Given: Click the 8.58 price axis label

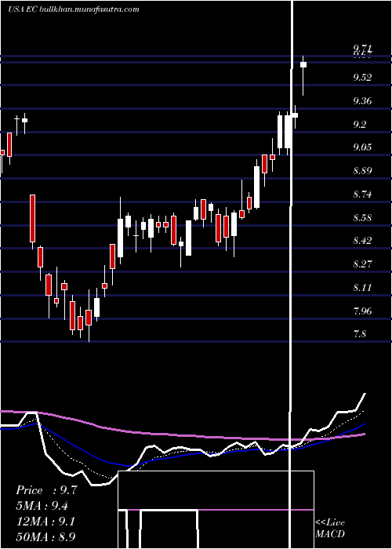Looking at the screenshot, I should (x=362, y=218).
